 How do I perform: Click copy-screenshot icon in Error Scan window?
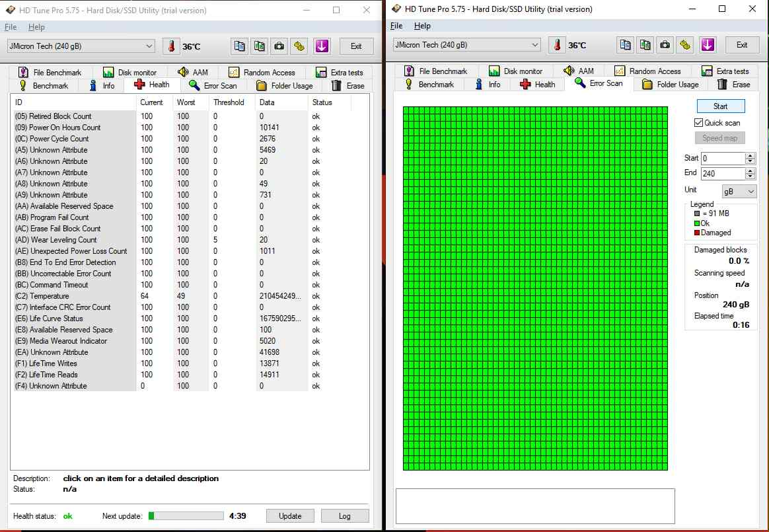coord(645,45)
